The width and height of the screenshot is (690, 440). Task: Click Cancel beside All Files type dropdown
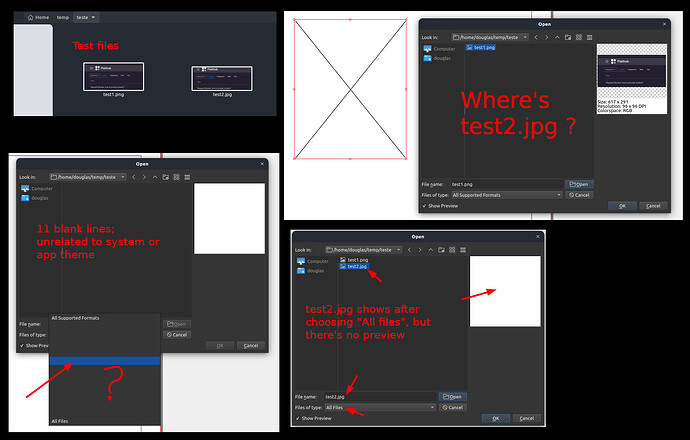pos(453,408)
